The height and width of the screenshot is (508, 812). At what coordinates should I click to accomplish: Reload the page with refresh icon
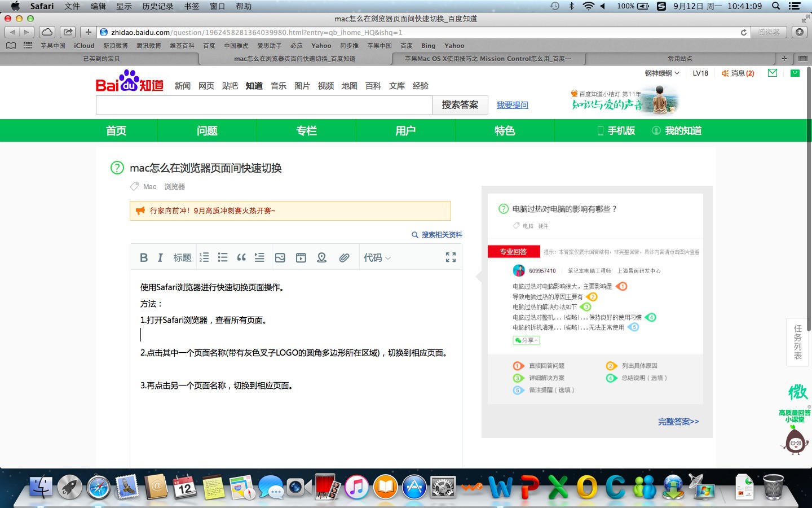743,32
